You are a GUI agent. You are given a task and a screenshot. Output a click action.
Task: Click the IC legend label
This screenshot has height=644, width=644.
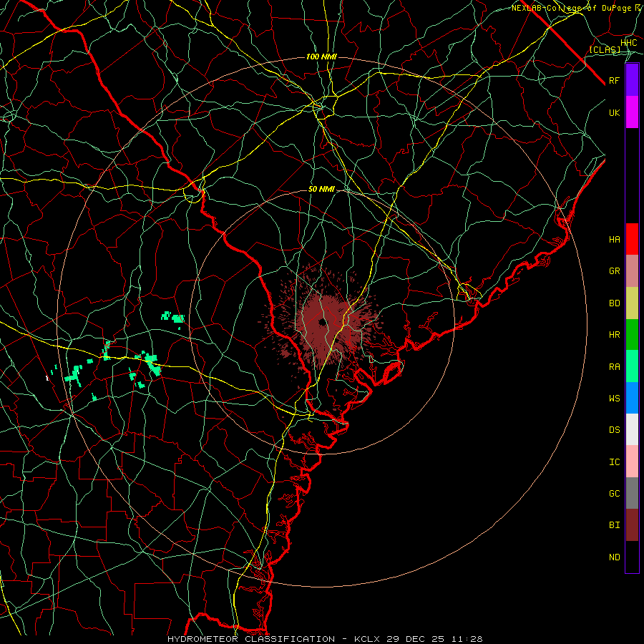click(614, 462)
